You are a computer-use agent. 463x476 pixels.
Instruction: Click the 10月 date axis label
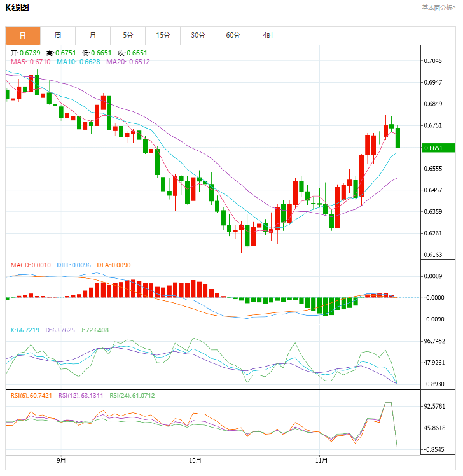[195, 461]
